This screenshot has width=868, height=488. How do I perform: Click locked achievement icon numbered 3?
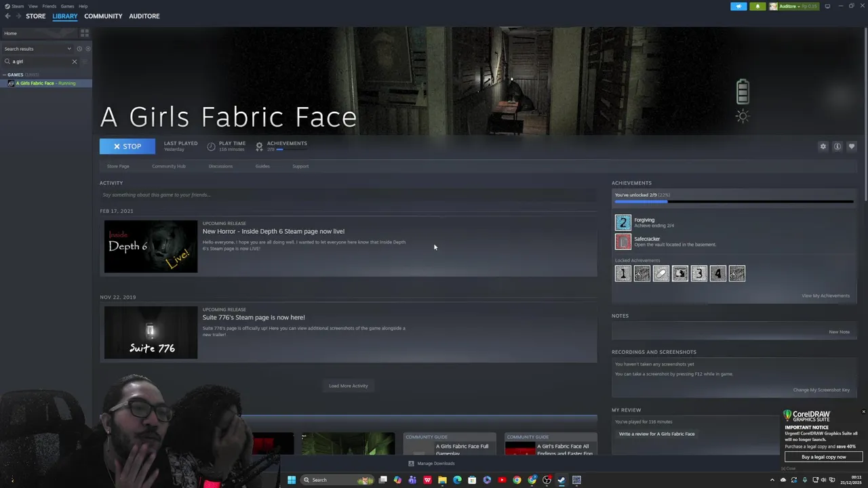[x=699, y=273]
